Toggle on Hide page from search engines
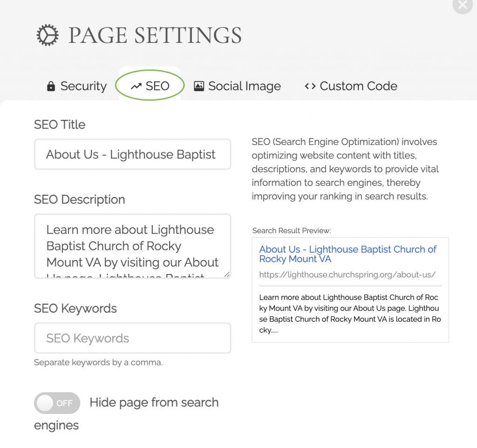 pyautogui.click(x=57, y=403)
